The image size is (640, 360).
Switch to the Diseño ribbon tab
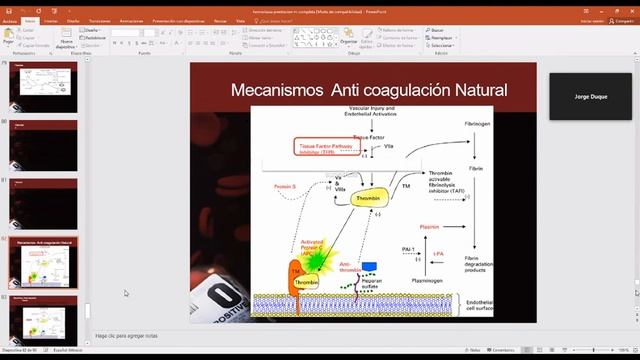73,21
